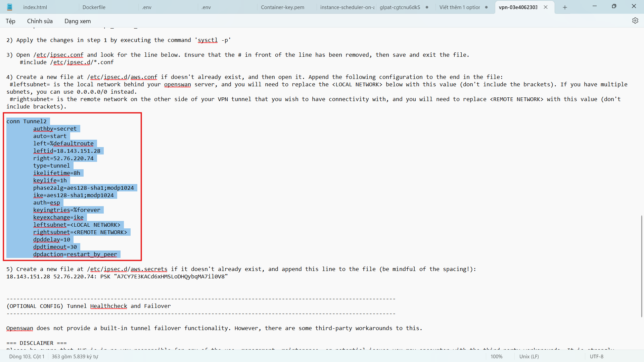Viewport: 644px width, 362px height.
Task: Switch to the index.html tab
Action: 35,7
